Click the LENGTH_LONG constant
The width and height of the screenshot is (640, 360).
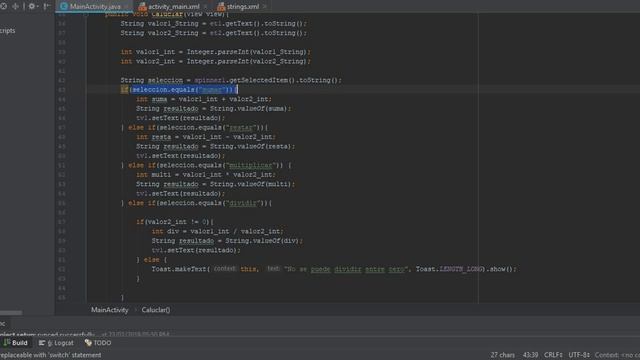coord(461,269)
